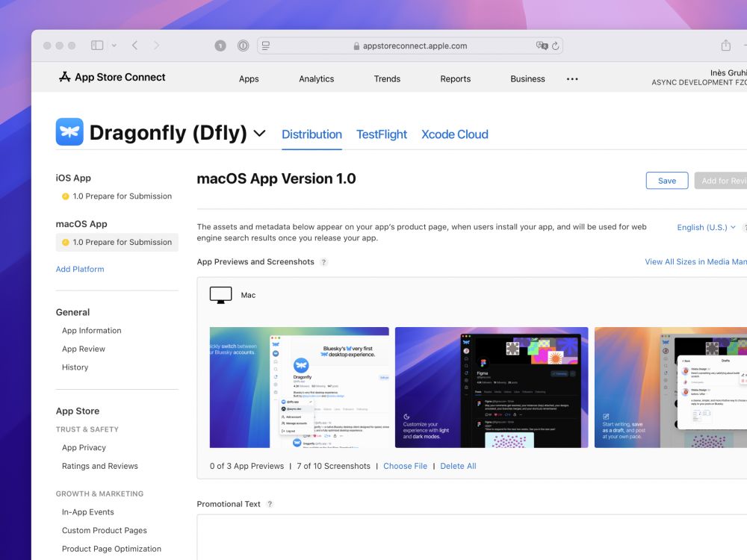
Task: Click the Add for Review button
Action: 721,181
